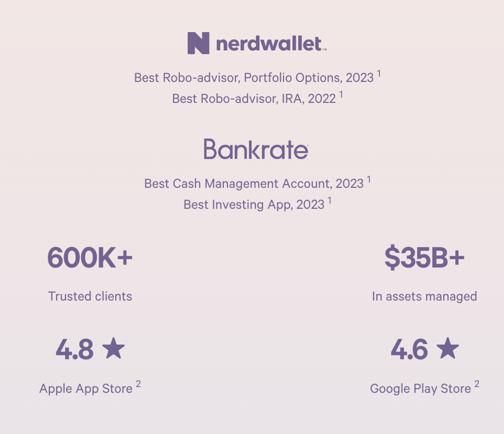Open footnote 1 after IRA, 2022
Screen dimensions: 504x434
(x=341, y=95)
